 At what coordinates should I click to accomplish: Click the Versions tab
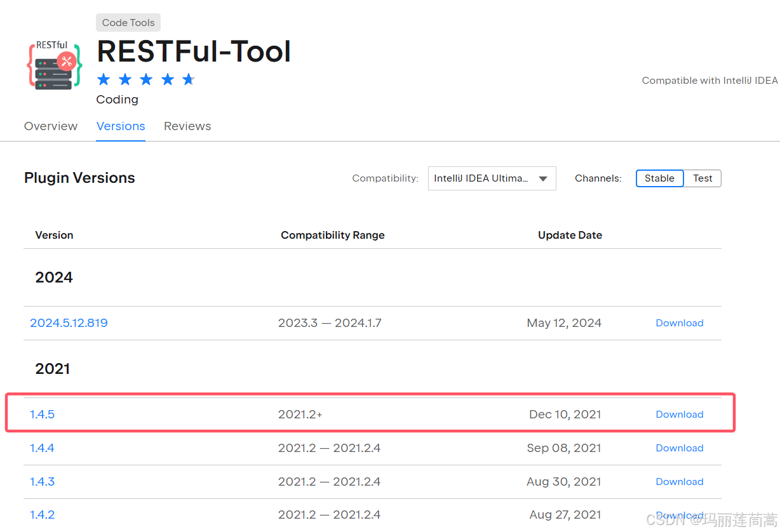point(121,126)
